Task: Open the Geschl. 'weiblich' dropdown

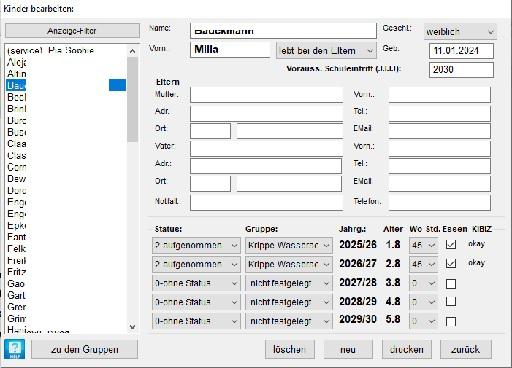Action: pos(460,32)
